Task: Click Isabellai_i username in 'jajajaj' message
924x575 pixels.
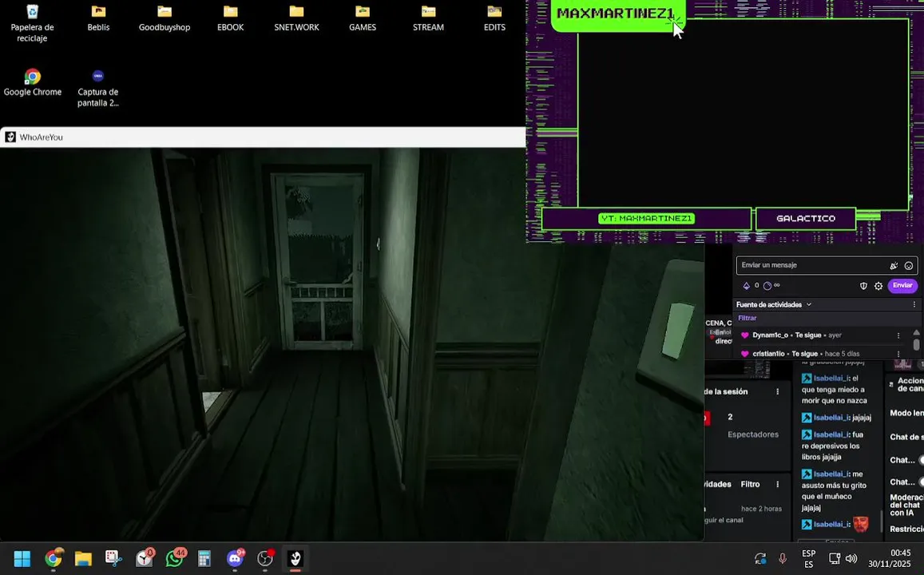Action: tap(831, 418)
